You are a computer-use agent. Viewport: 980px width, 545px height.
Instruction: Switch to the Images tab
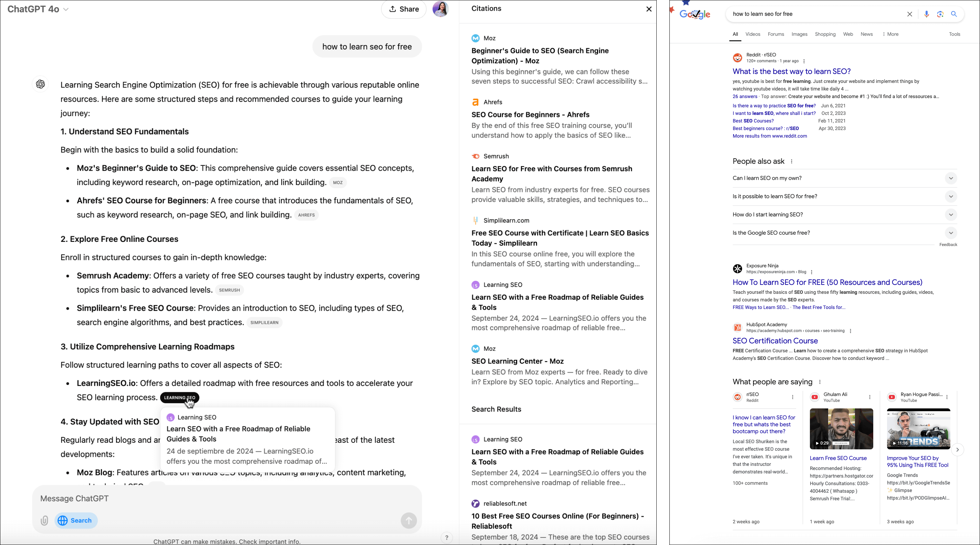click(x=799, y=34)
